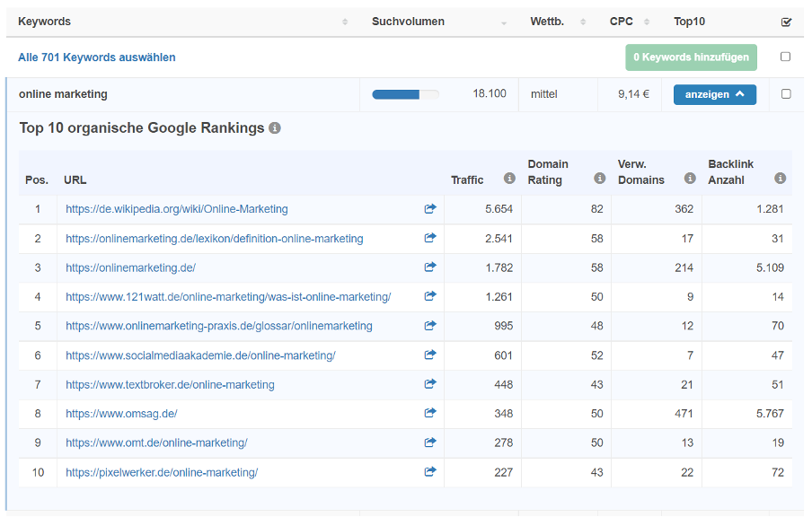Collapse rankings with the anzeigen button
This screenshot has height=517, width=812.
714,94
